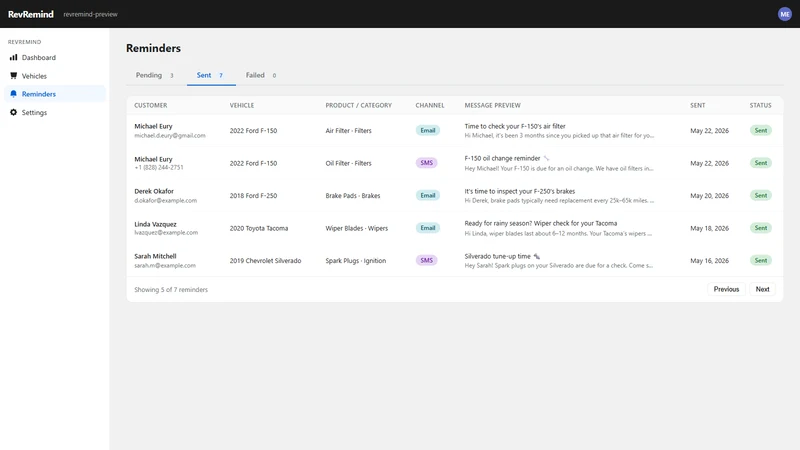This screenshot has width=800, height=450.
Task: Click the Email badge in the Air Filter row
Action: pyautogui.click(x=428, y=131)
